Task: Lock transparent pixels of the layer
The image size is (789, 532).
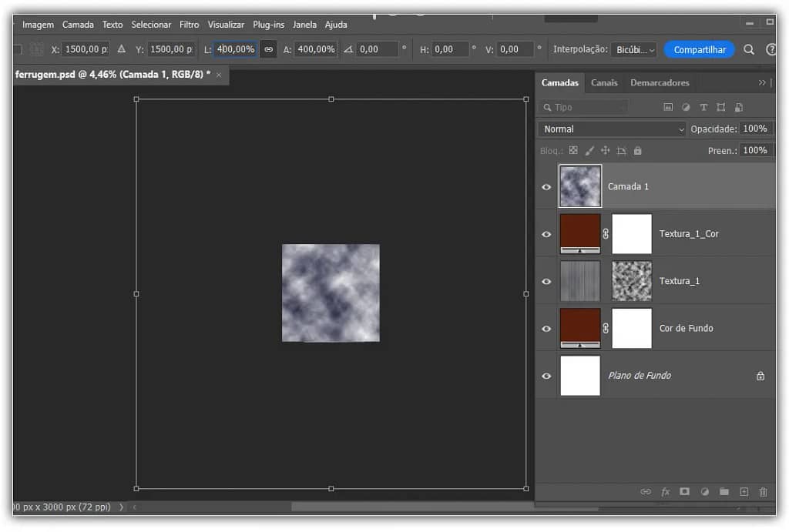Action: tap(573, 150)
